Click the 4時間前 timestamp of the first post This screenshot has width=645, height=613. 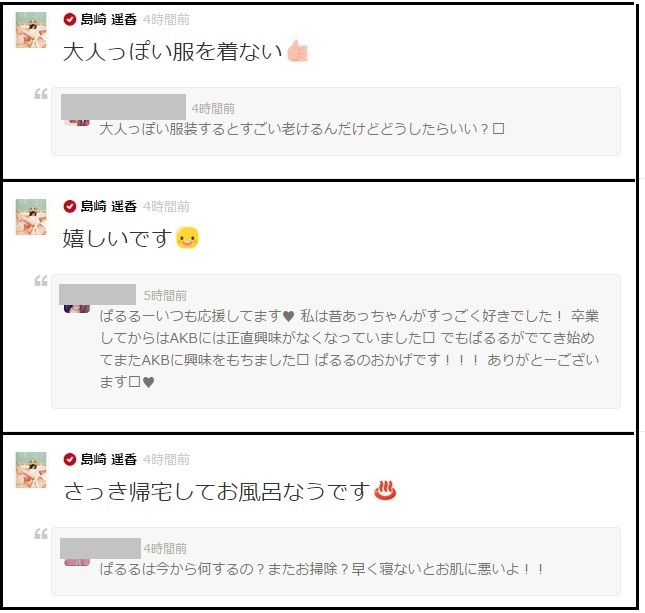[x=166, y=19]
